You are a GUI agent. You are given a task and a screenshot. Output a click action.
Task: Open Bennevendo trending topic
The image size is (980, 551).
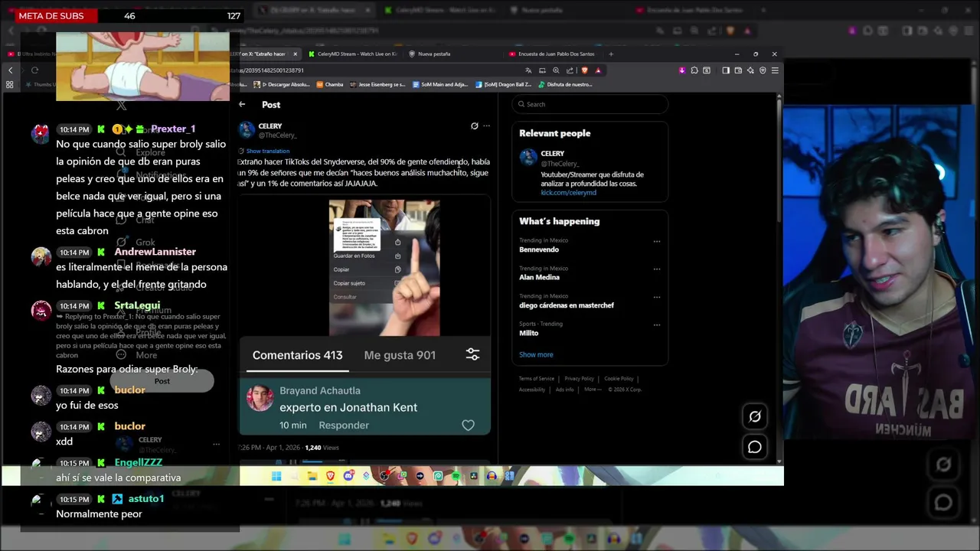point(539,249)
